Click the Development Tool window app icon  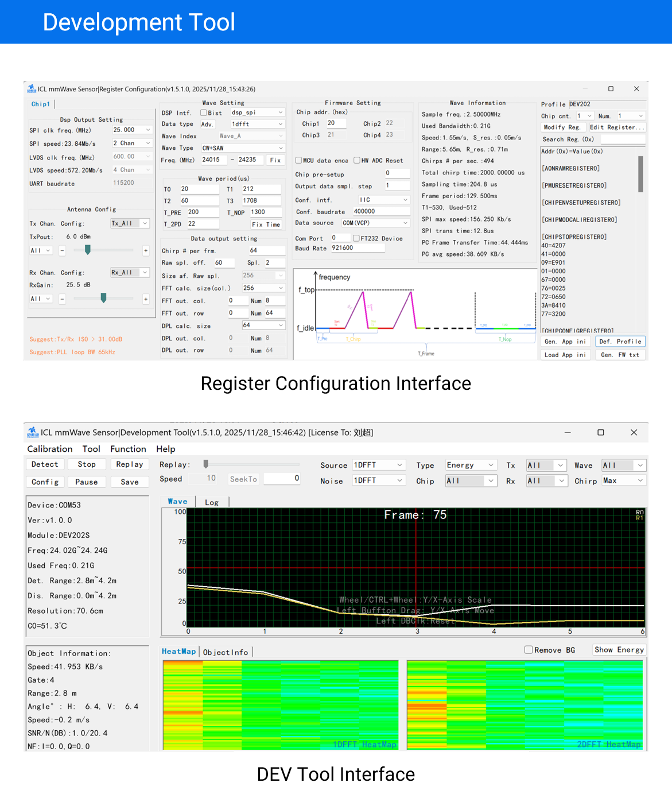tap(33, 432)
